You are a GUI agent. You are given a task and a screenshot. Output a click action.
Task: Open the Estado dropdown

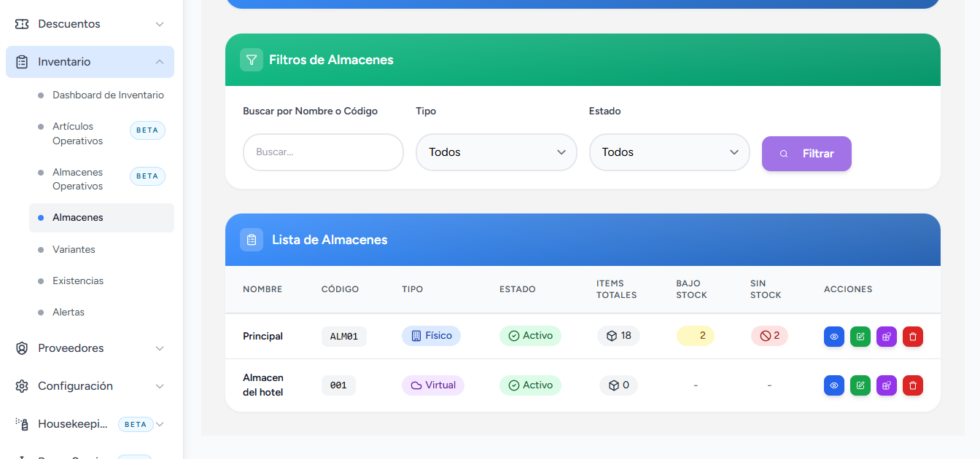coord(669,152)
